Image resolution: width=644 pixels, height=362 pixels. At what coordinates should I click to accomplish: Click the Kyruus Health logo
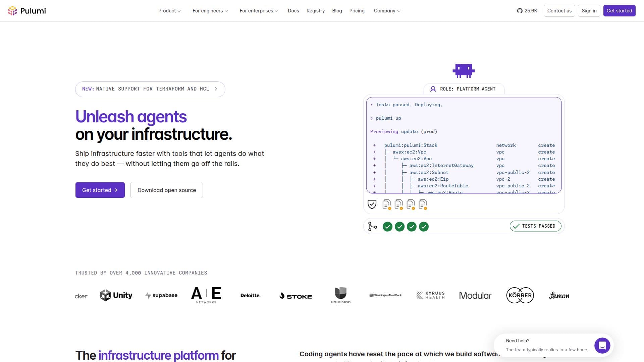click(430, 295)
